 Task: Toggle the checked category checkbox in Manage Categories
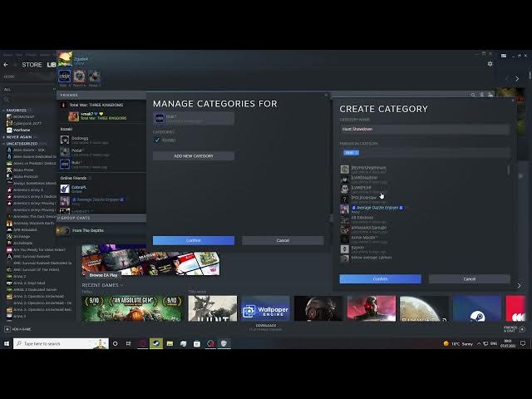coord(157,140)
